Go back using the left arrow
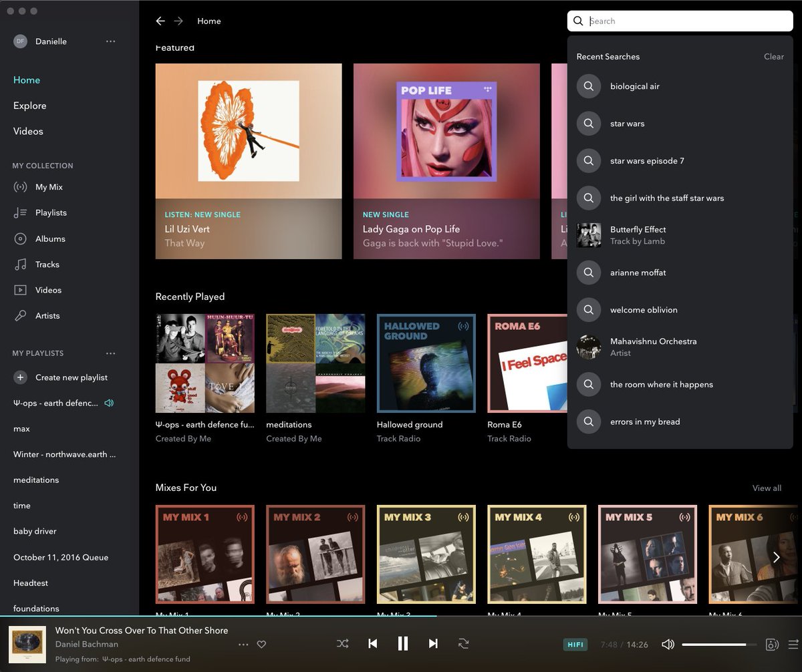This screenshot has width=802, height=672. pos(160,21)
